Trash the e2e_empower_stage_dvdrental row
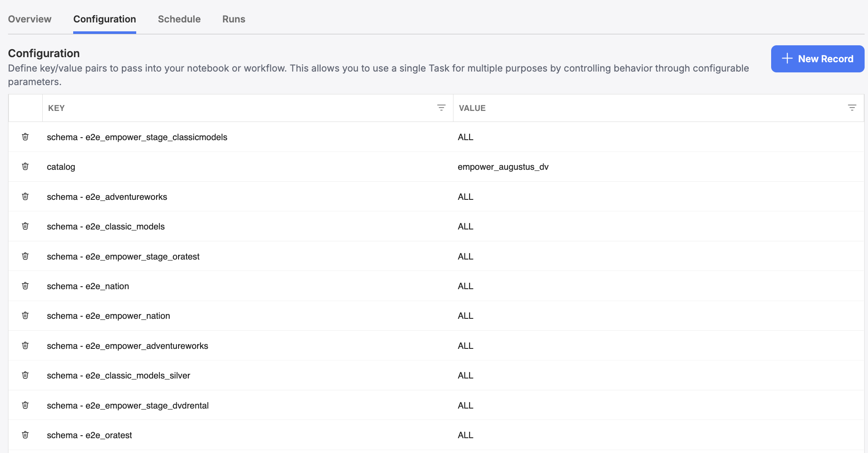 pyautogui.click(x=25, y=405)
